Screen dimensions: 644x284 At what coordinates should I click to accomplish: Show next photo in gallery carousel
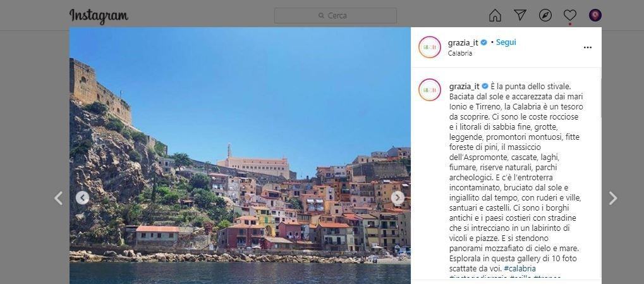point(397,198)
